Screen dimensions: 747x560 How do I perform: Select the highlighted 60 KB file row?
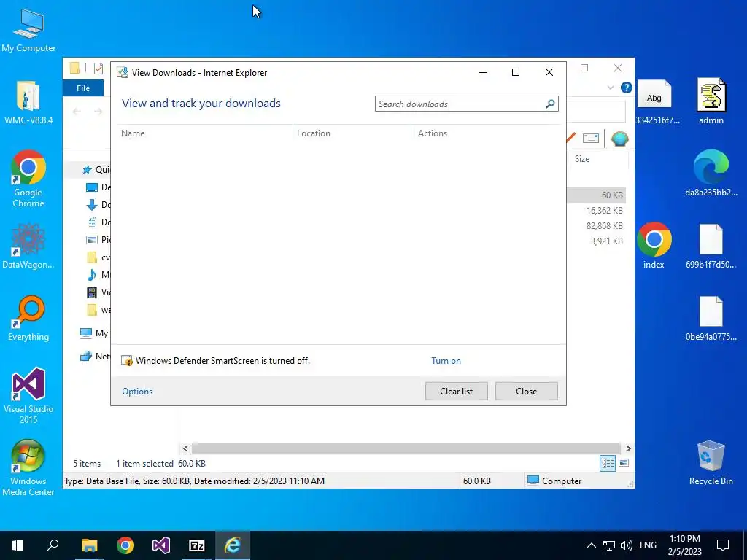coord(595,195)
